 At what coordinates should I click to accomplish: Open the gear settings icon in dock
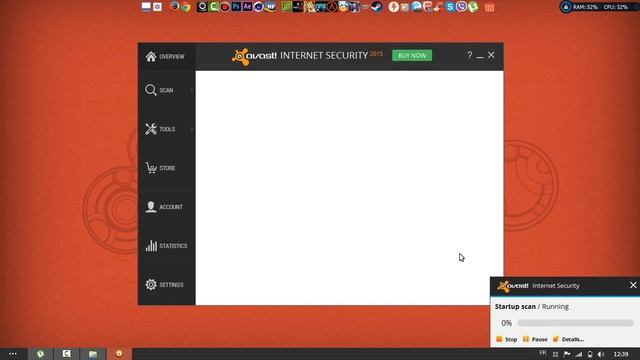(x=157, y=7)
